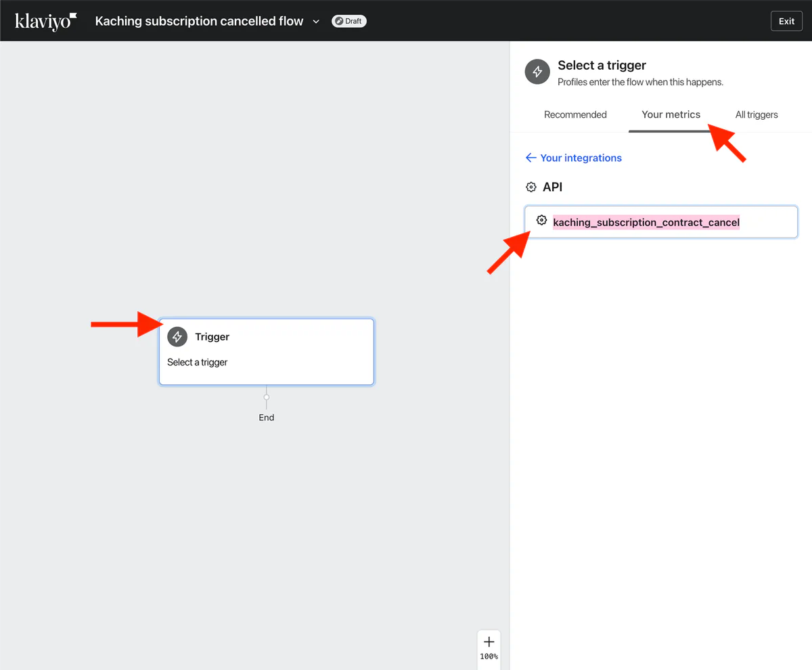Image resolution: width=812 pixels, height=670 pixels.
Task: Switch to the All triggers tab
Action: point(757,114)
